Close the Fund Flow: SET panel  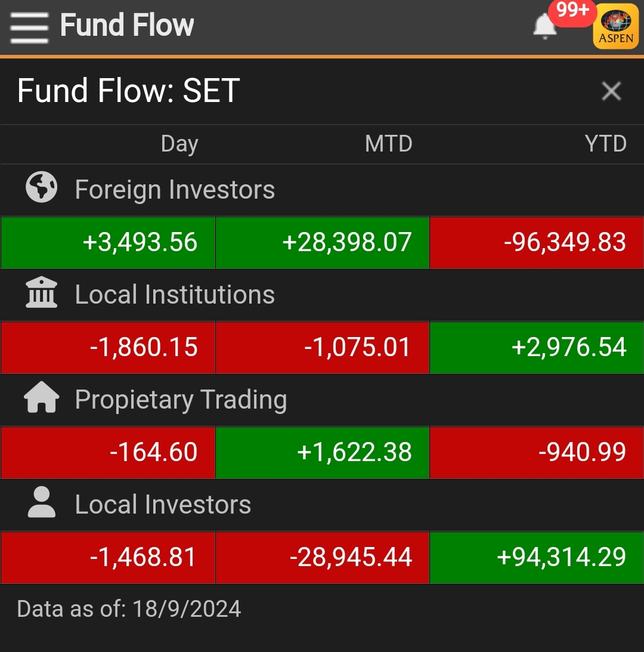611,91
